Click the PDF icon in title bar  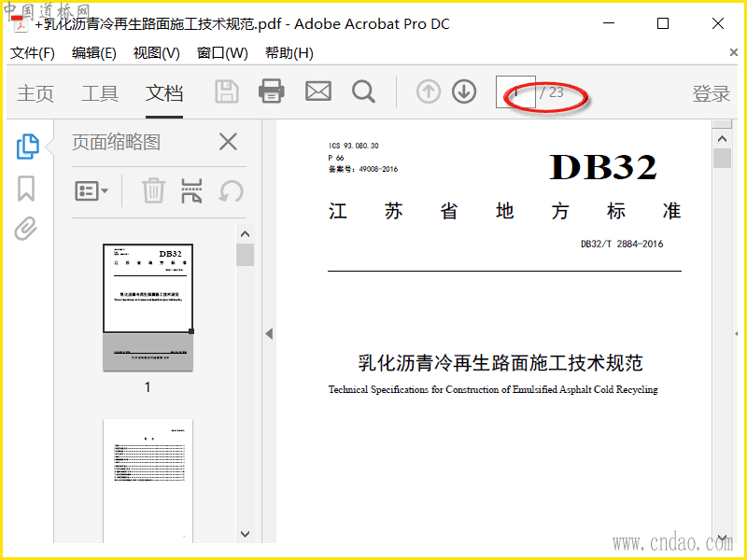[20, 24]
